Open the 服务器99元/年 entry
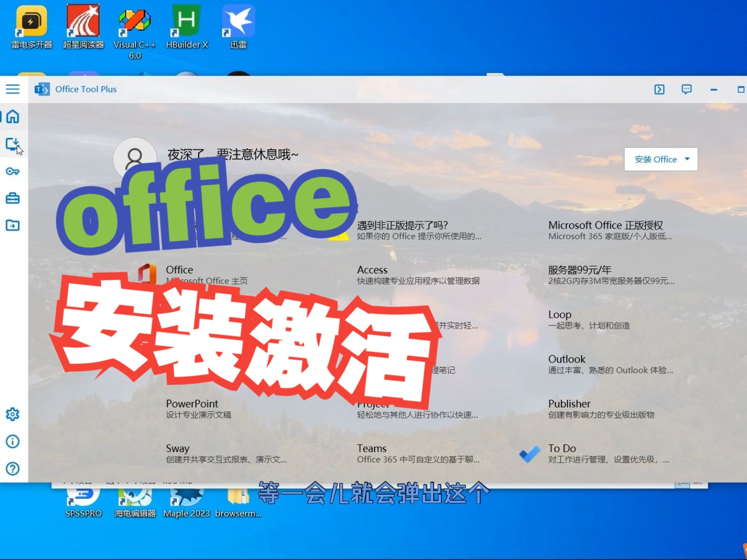The image size is (747, 560). (611, 275)
